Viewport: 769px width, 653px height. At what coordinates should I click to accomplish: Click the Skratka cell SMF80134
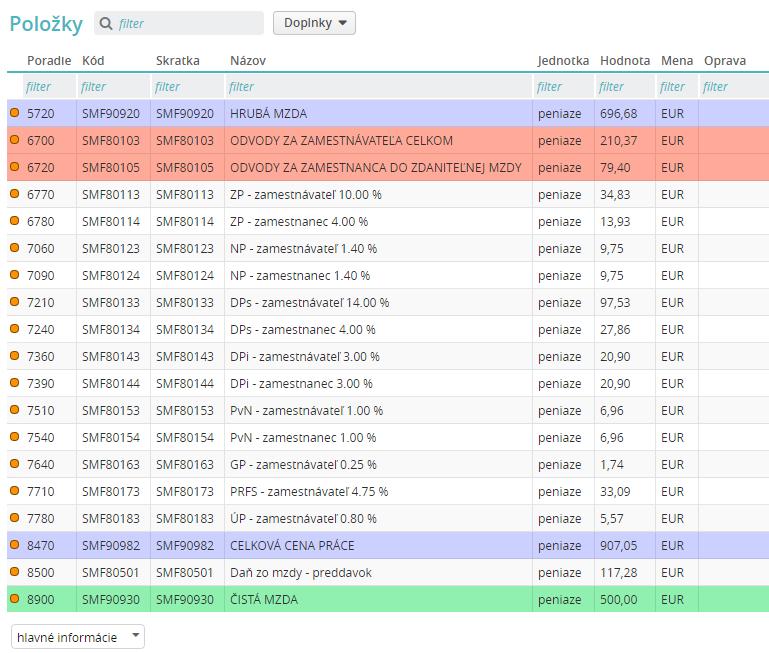pyautogui.click(x=185, y=329)
